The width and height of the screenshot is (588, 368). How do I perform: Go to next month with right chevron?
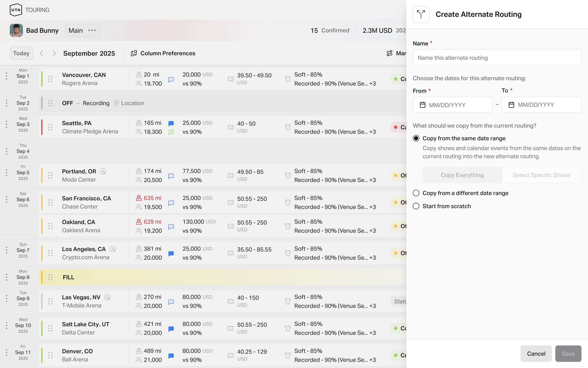click(x=54, y=53)
